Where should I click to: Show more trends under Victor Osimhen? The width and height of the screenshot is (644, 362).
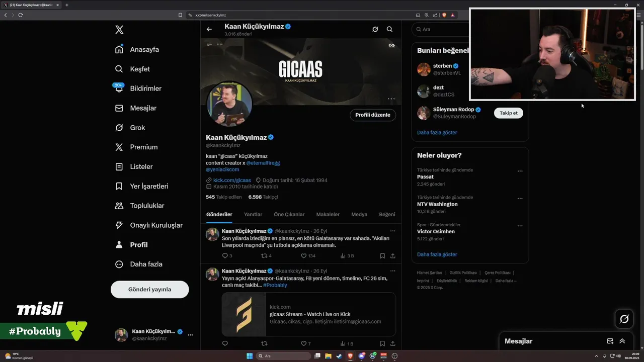pyautogui.click(x=437, y=254)
